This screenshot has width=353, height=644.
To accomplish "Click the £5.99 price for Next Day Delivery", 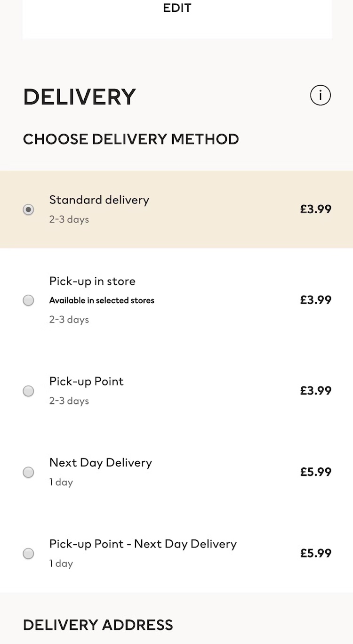I will click(316, 472).
